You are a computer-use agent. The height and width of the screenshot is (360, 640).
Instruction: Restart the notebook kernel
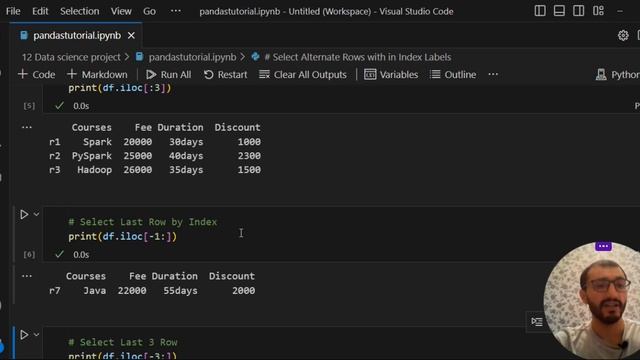tap(225, 75)
